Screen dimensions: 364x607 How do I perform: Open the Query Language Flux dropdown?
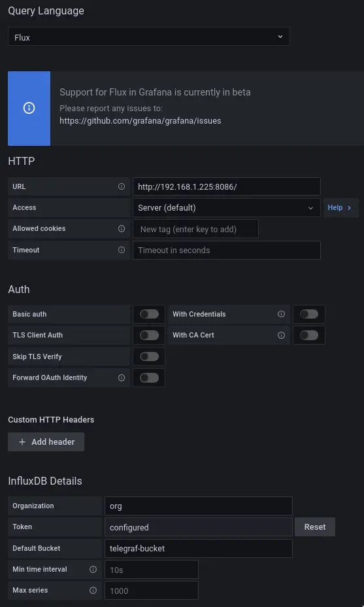[148, 37]
